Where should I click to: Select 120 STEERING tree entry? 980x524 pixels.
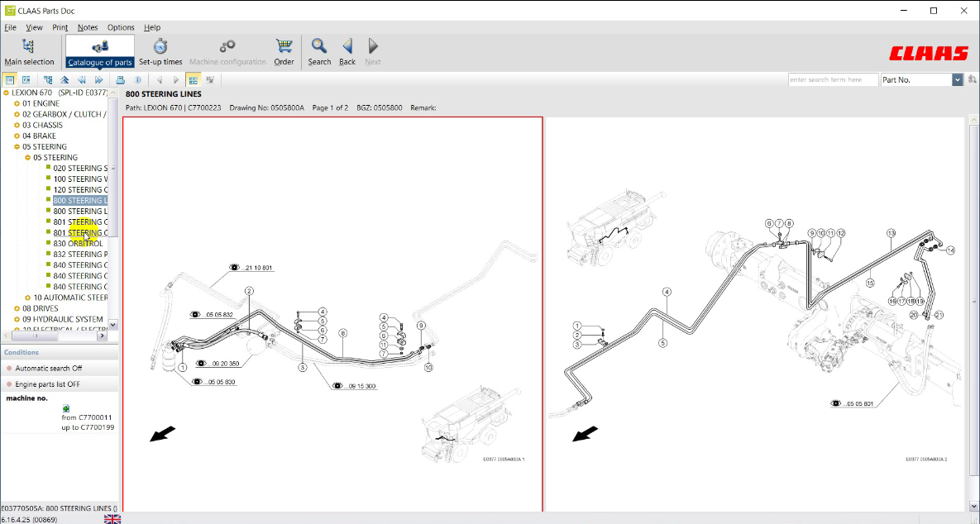(x=80, y=190)
